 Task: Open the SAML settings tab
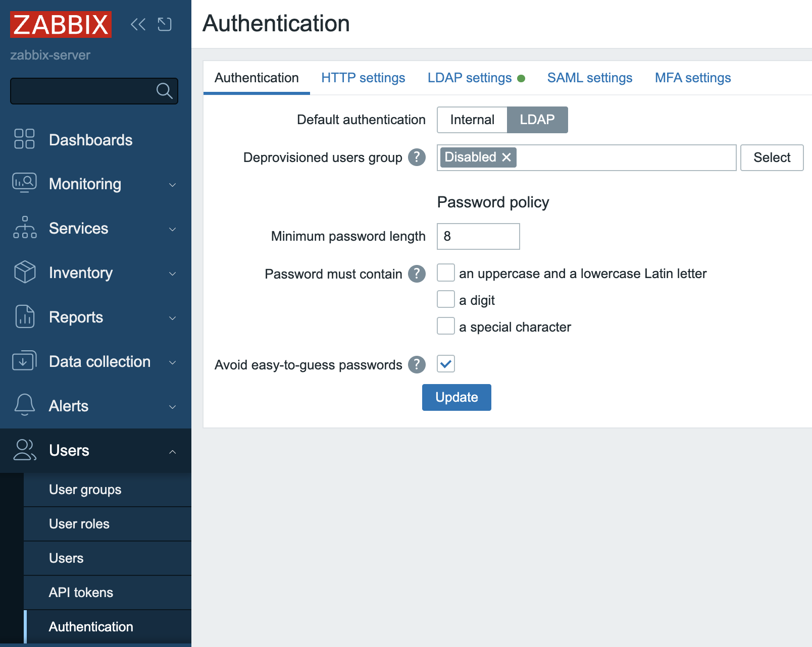point(589,78)
